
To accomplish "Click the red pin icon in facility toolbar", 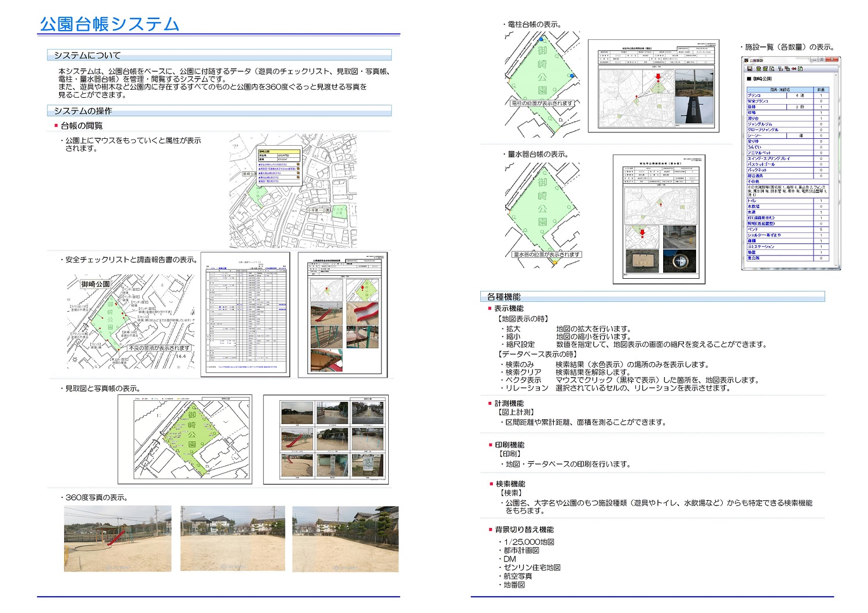I will [793, 69].
